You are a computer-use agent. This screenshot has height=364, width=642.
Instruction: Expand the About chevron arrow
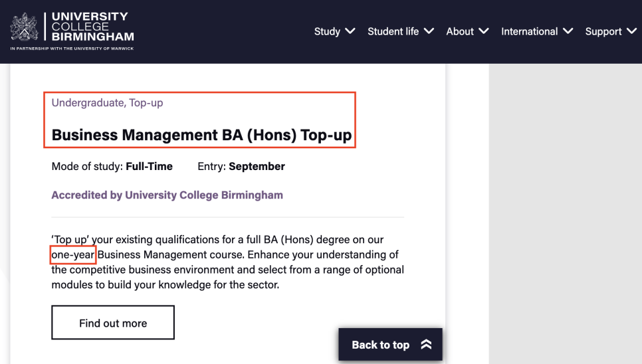(484, 31)
